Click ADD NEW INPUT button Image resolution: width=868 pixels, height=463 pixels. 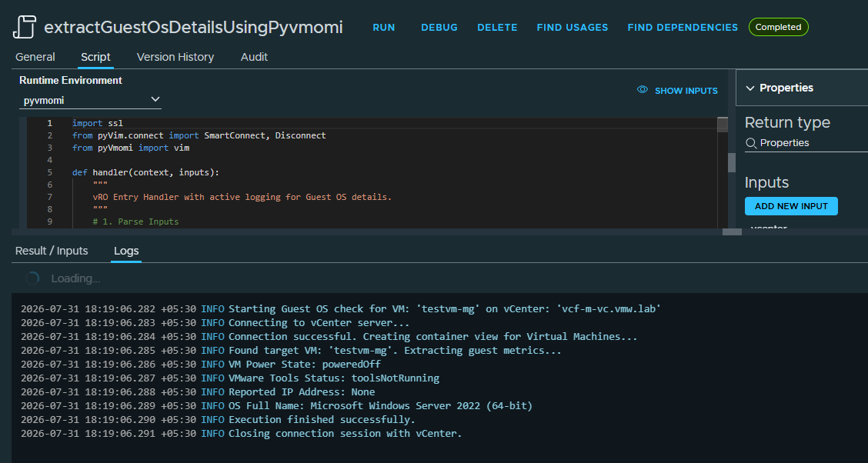791,206
